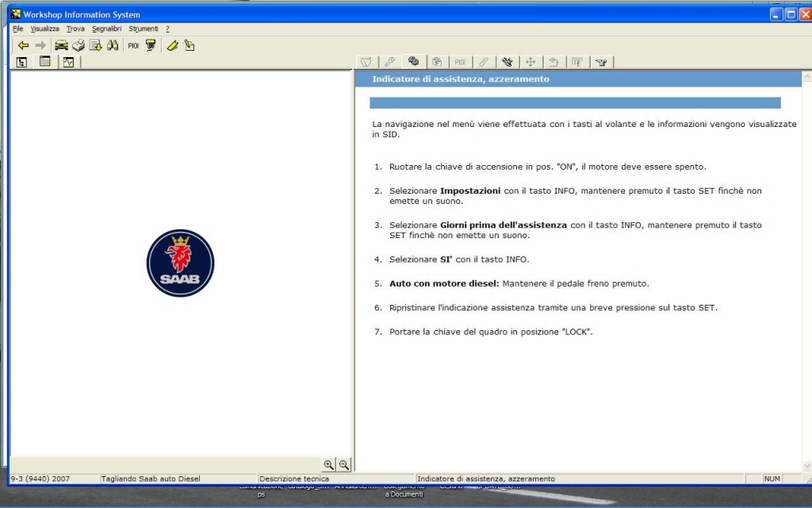
Task: Open the Strumenti menu
Action: [x=144, y=29]
